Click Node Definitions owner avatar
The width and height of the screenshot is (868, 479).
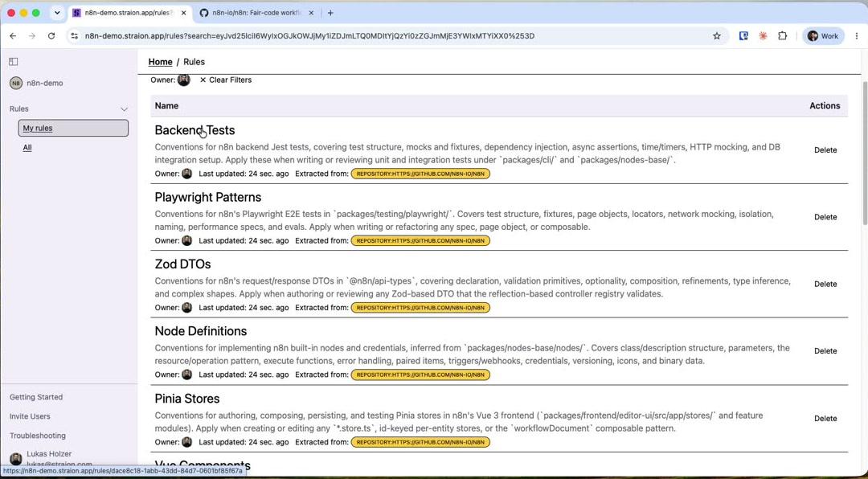click(x=187, y=375)
